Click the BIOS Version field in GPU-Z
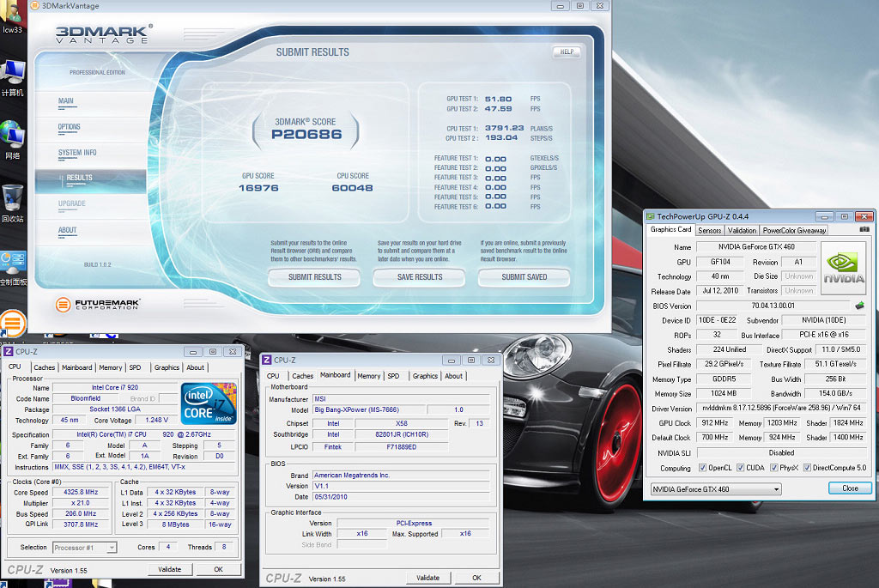The height and width of the screenshot is (588, 879). click(772, 306)
